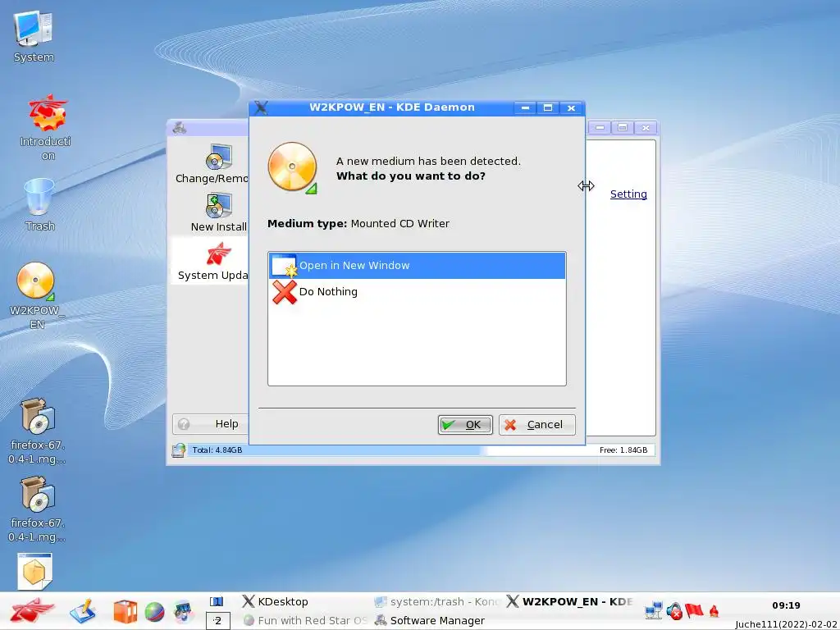
Task: Minimize the KDE Daemon dialog window
Action: 525,107
